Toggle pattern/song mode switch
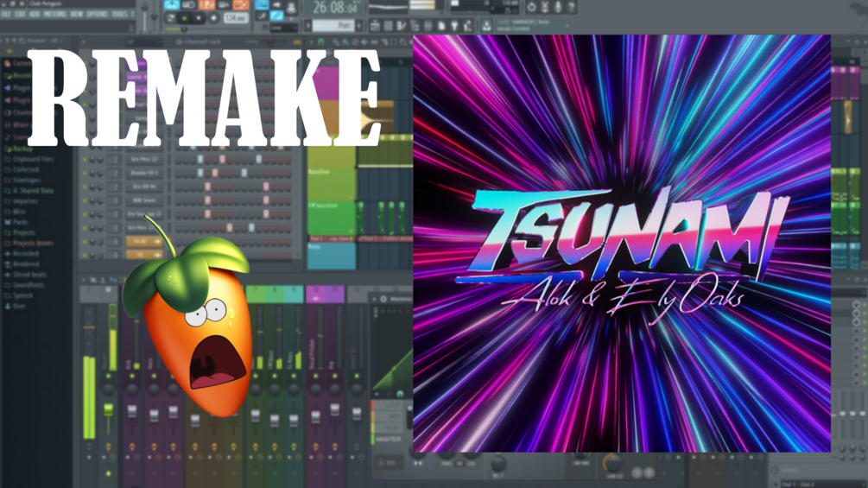 (170, 18)
